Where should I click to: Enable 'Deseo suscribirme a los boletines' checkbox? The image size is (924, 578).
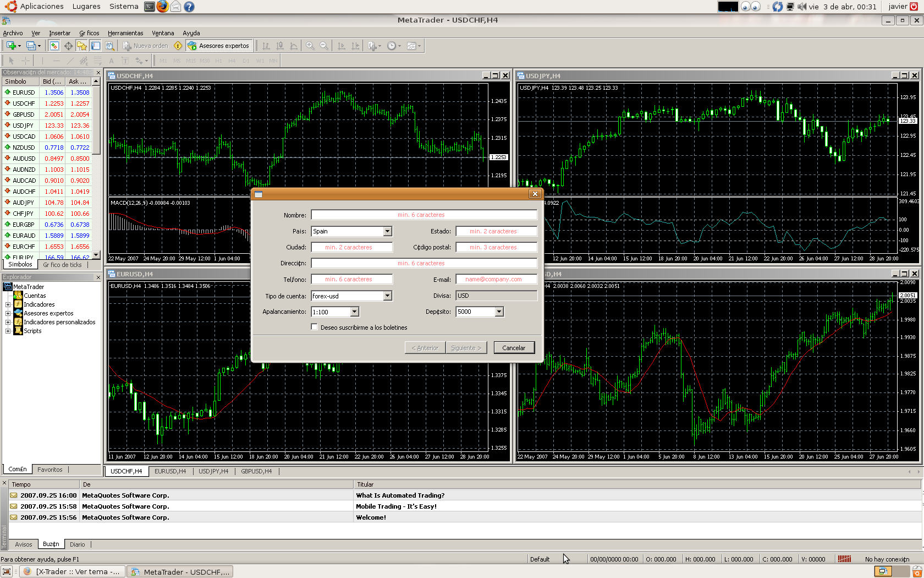coord(315,327)
